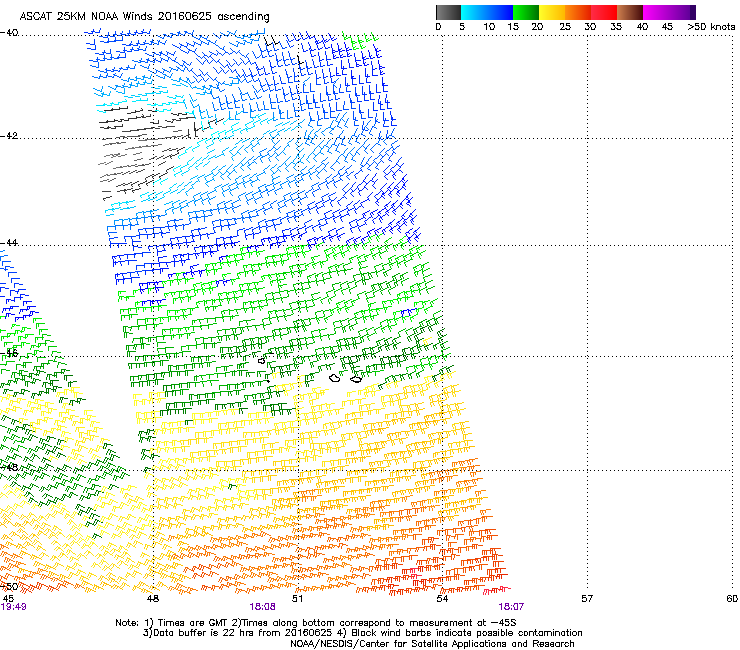Click the "-48" latitude label
740x650 pixels.
[x=9, y=467]
